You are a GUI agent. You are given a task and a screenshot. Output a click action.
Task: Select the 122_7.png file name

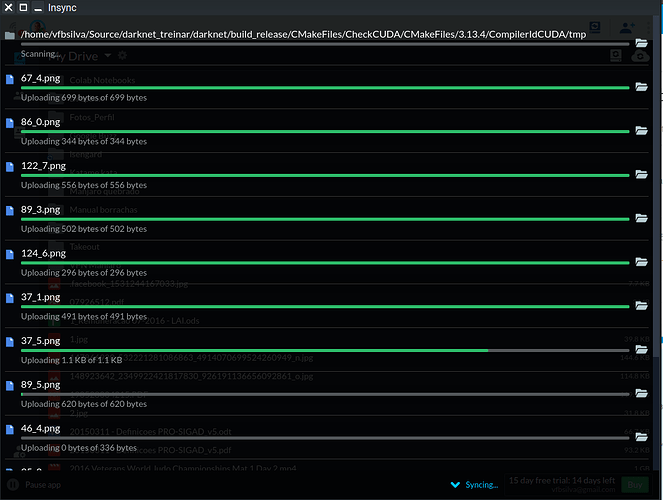(44, 166)
